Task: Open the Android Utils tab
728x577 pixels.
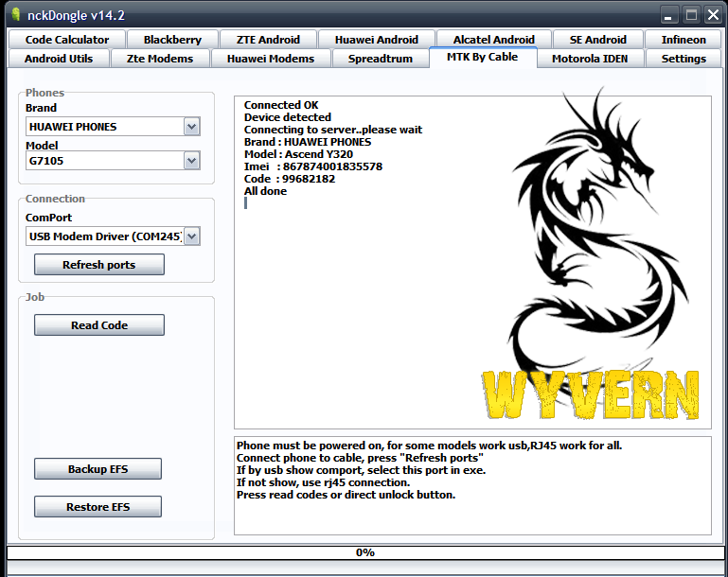Action: pos(59,59)
